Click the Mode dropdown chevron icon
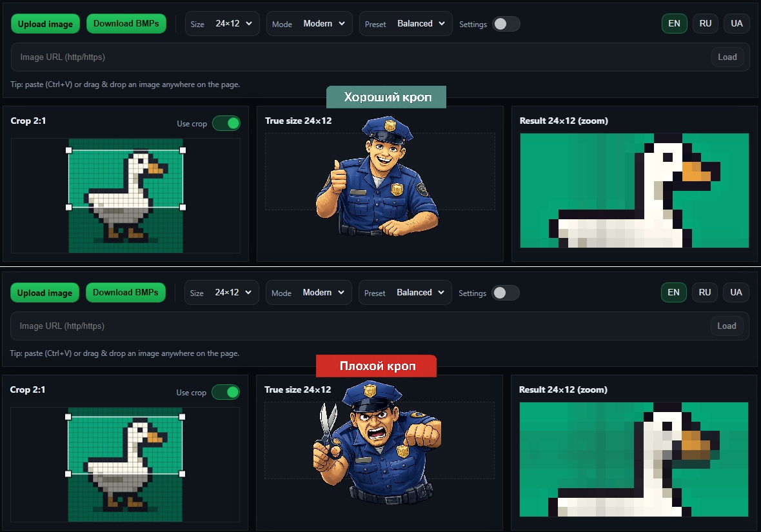Image resolution: width=761 pixels, height=532 pixels. [x=341, y=23]
